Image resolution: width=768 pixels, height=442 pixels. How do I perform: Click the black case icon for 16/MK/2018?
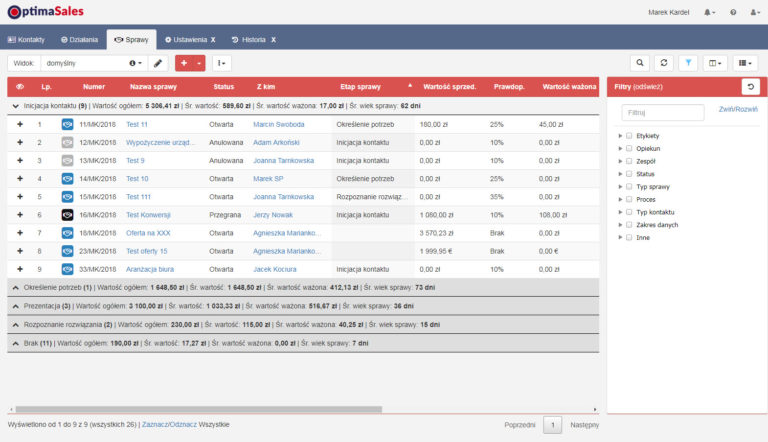(68, 215)
